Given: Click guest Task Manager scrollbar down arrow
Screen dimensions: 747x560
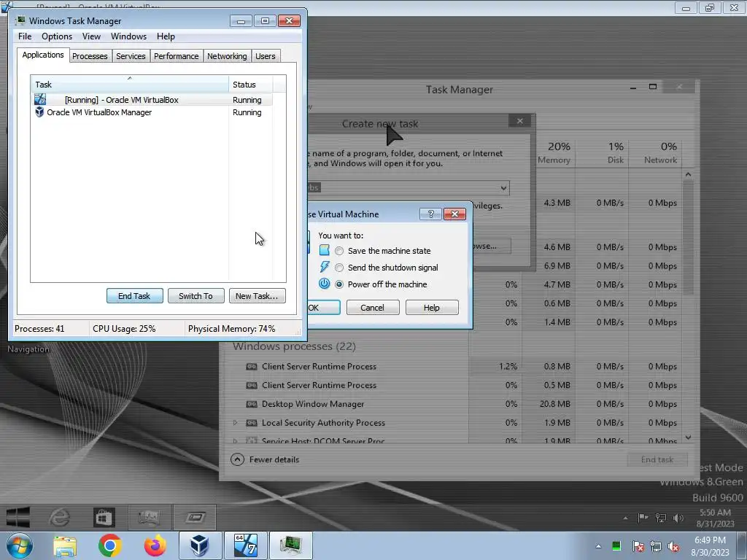Looking at the screenshot, I should tap(688, 437).
